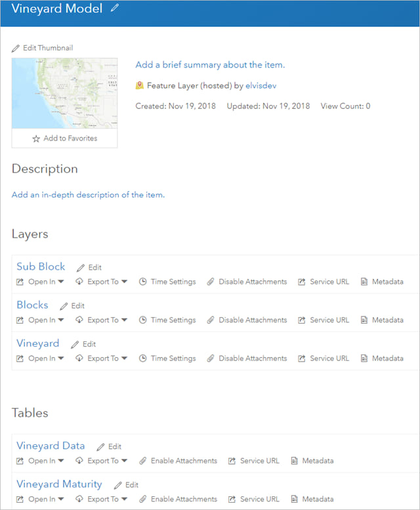The width and height of the screenshot is (420, 510).
Task: Enable Attachments for Vineyard Data table
Action: [184, 461]
